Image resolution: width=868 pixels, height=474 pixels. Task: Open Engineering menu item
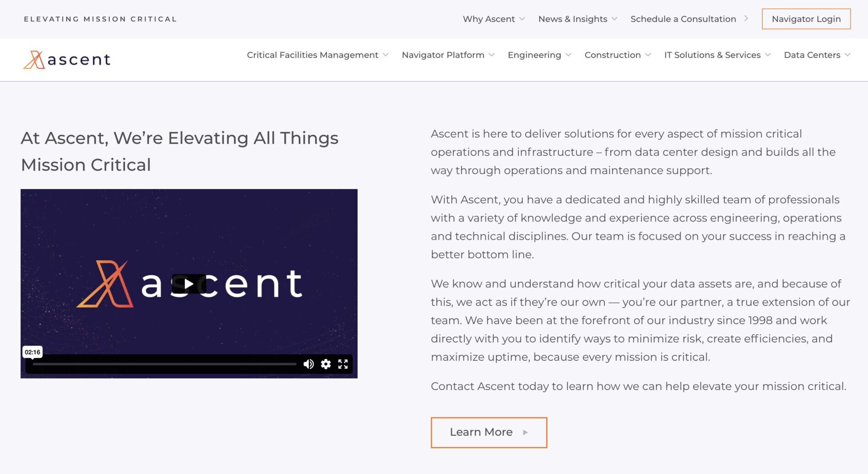(x=534, y=55)
